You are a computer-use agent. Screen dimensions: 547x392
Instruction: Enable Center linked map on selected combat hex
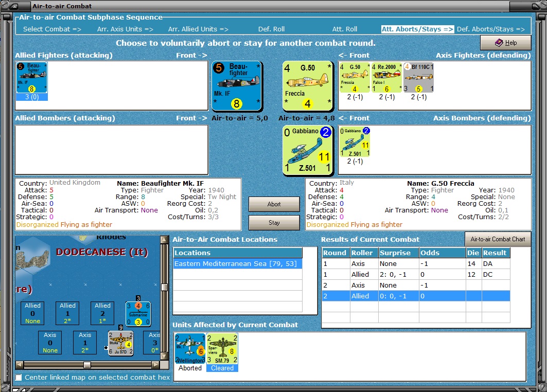click(x=19, y=378)
